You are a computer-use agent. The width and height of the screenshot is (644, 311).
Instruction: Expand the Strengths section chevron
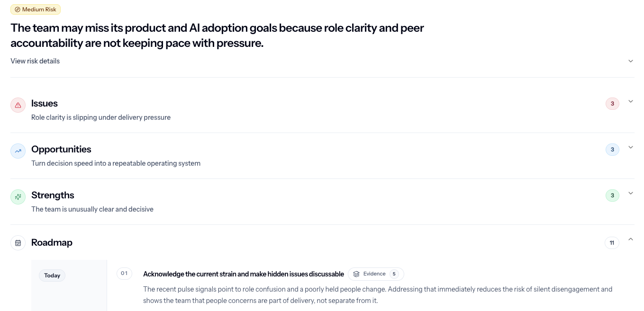[631, 193]
